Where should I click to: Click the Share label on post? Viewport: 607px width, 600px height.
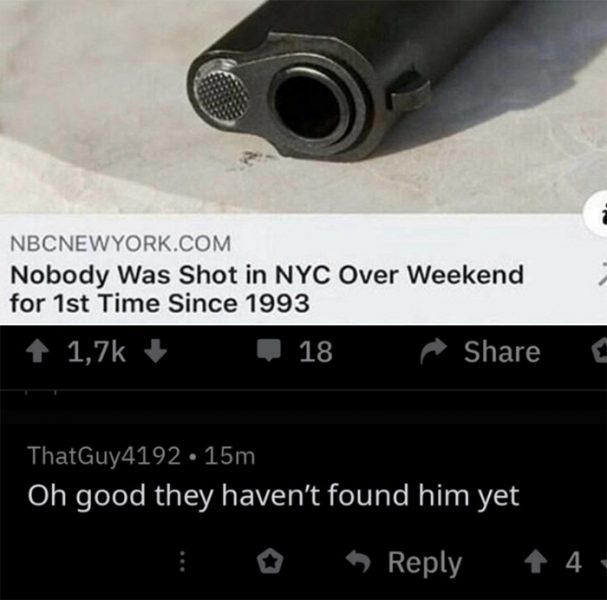click(502, 352)
